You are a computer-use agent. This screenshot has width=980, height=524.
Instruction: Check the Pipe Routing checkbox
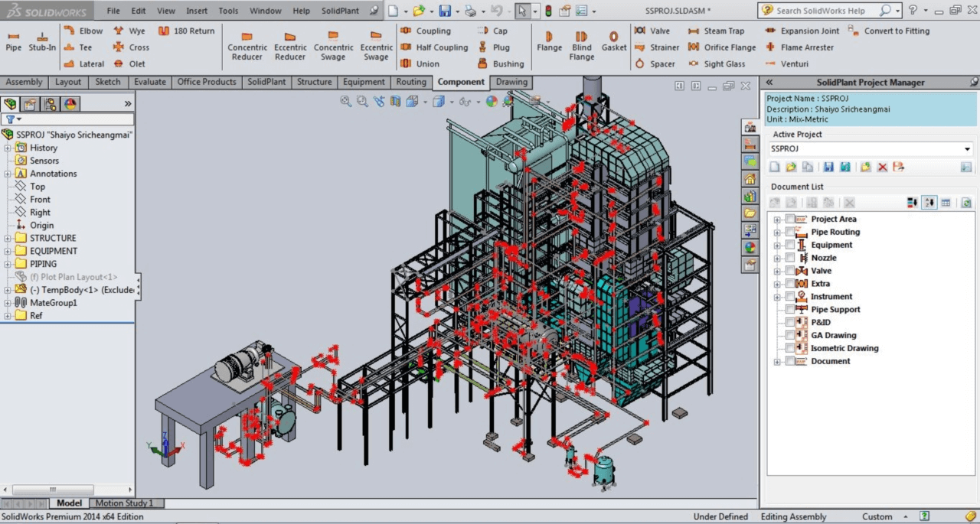(x=790, y=232)
